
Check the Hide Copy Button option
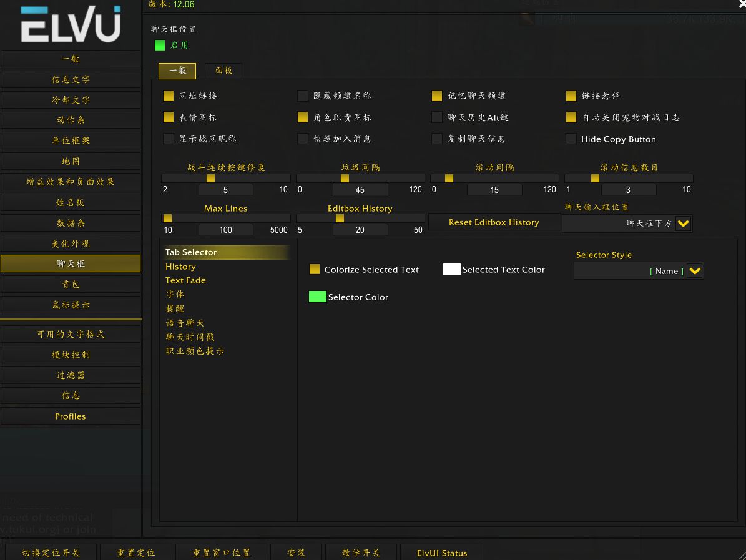tap(571, 139)
